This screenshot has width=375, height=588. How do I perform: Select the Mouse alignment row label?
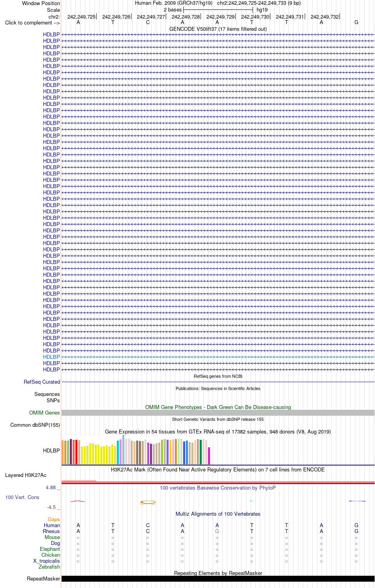click(52, 537)
